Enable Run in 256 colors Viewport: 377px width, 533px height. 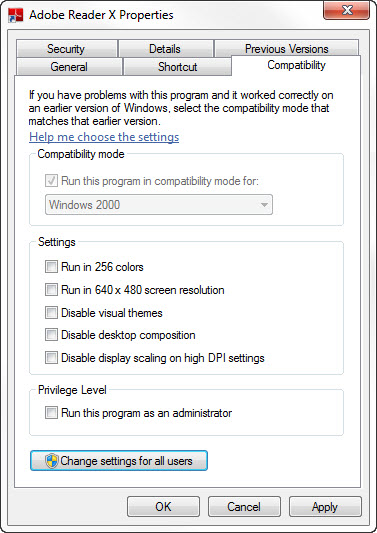[51, 267]
